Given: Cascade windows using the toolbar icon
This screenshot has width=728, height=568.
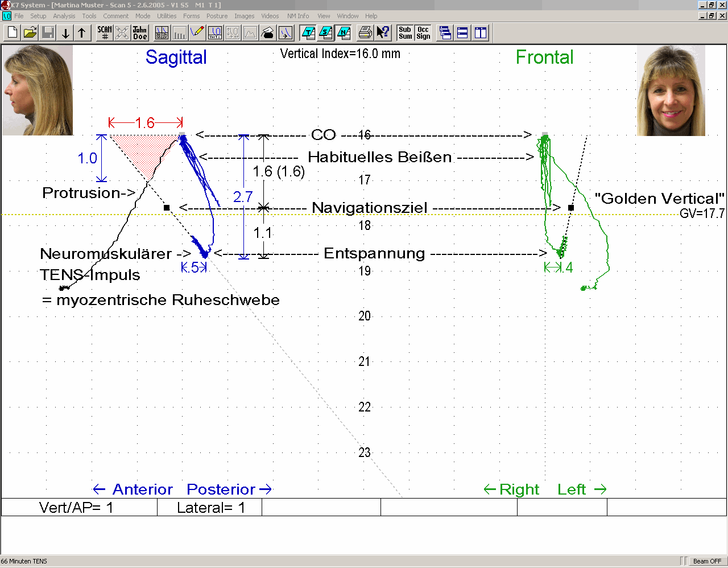Looking at the screenshot, I should 445,33.
